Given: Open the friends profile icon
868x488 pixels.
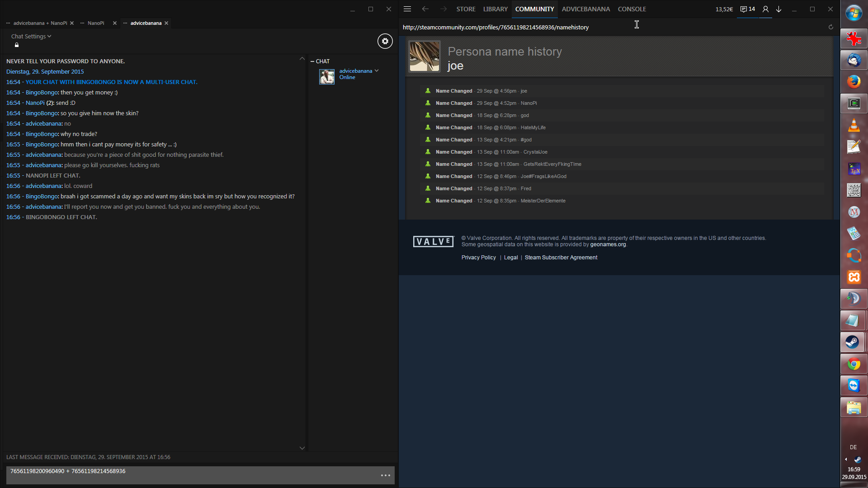Looking at the screenshot, I should click(x=765, y=9).
